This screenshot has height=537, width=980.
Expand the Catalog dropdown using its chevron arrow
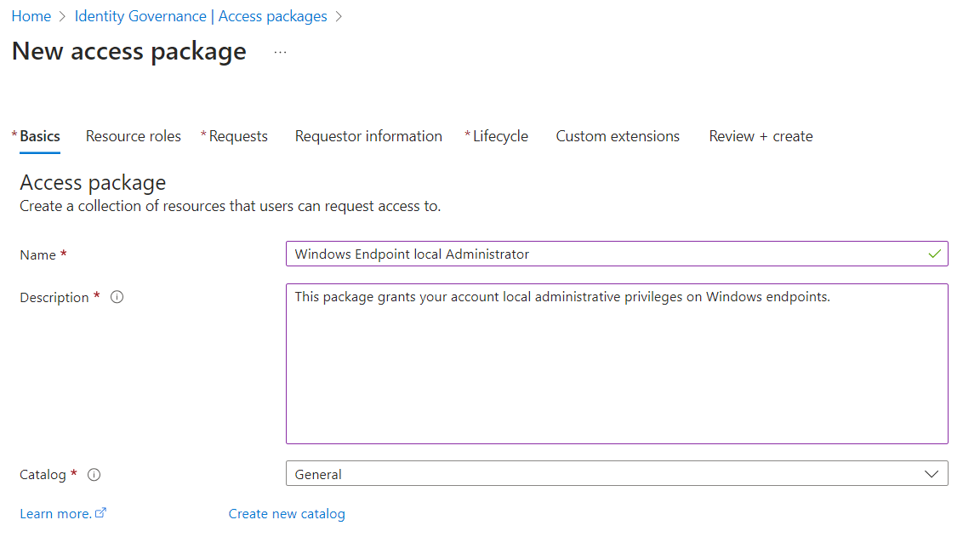(932, 474)
